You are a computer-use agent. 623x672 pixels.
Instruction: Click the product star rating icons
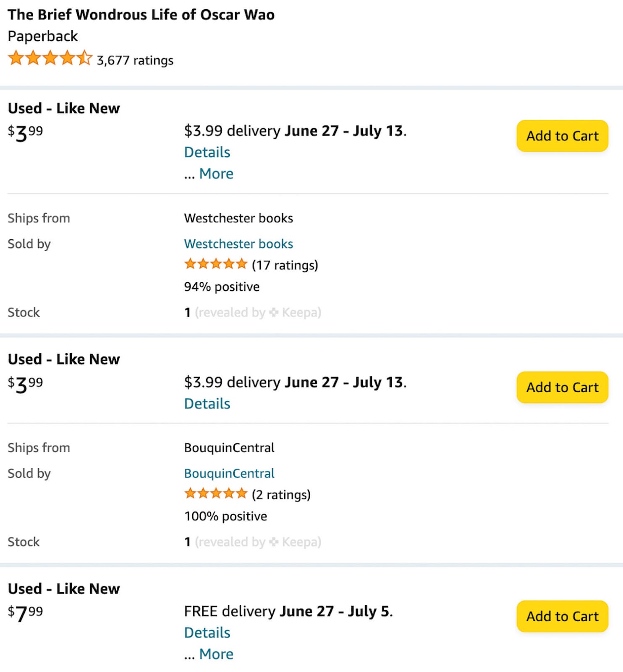(x=50, y=58)
